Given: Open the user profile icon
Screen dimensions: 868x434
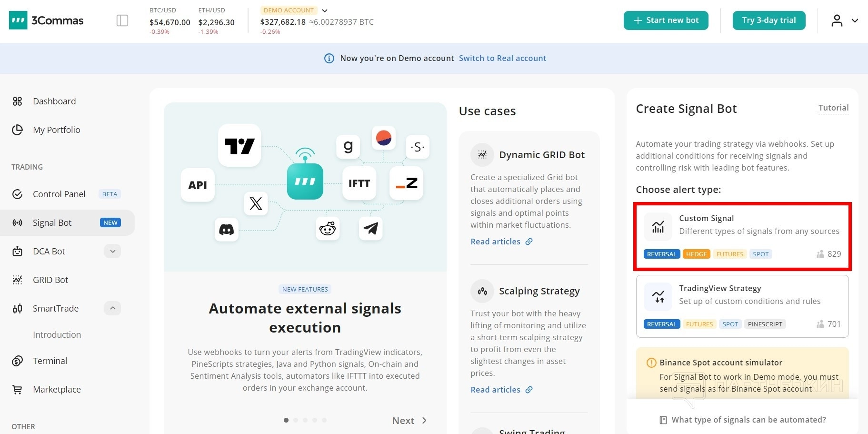Looking at the screenshot, I should click(837, 20).
